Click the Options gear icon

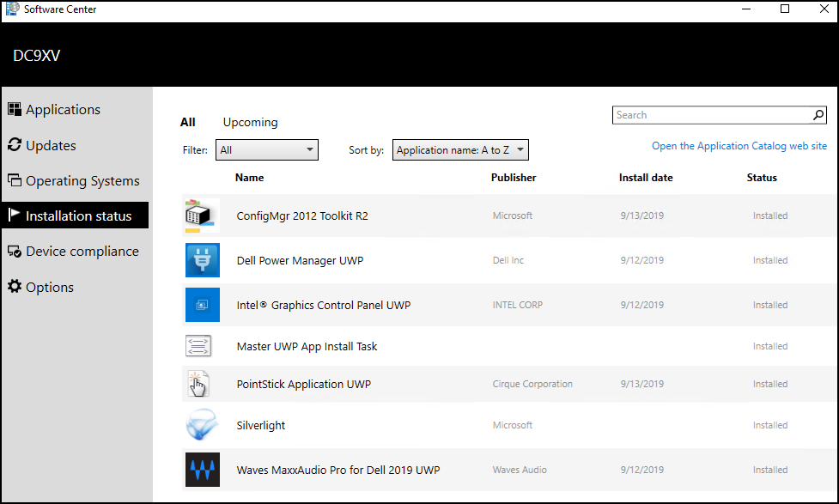[15, 286]
